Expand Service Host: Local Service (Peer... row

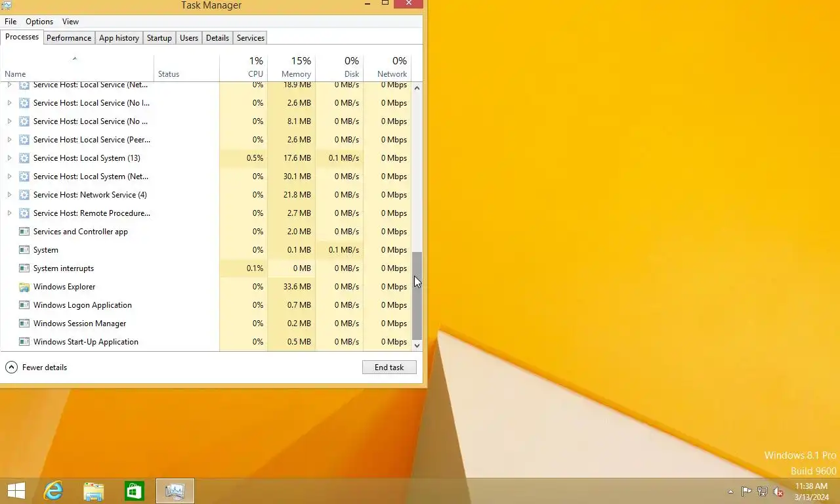(x=9, y=140)
